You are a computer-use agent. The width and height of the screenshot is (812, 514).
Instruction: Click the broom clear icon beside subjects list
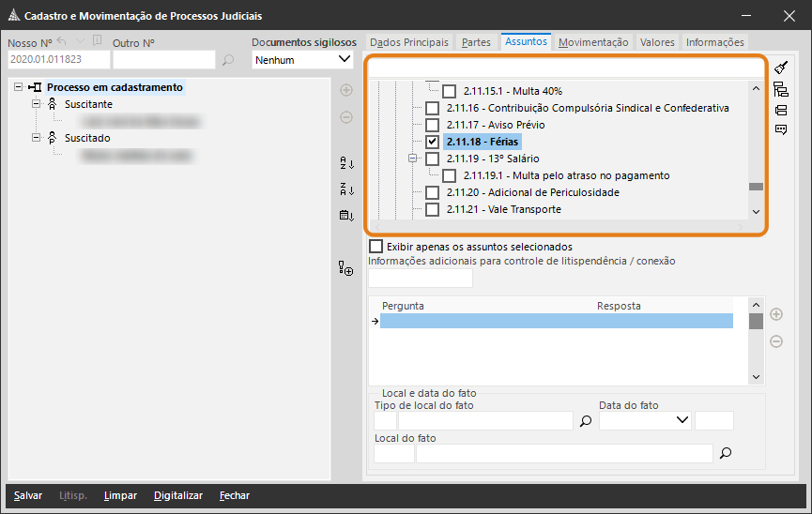click(x=781, y=68)
